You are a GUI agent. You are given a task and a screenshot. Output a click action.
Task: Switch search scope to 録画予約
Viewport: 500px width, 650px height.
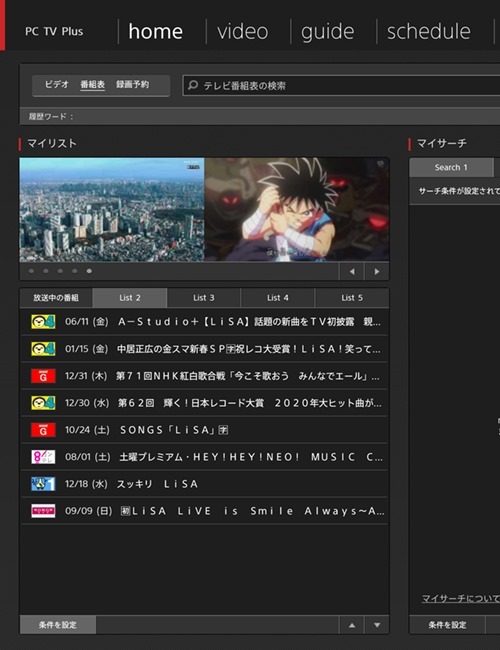(132, 85)
